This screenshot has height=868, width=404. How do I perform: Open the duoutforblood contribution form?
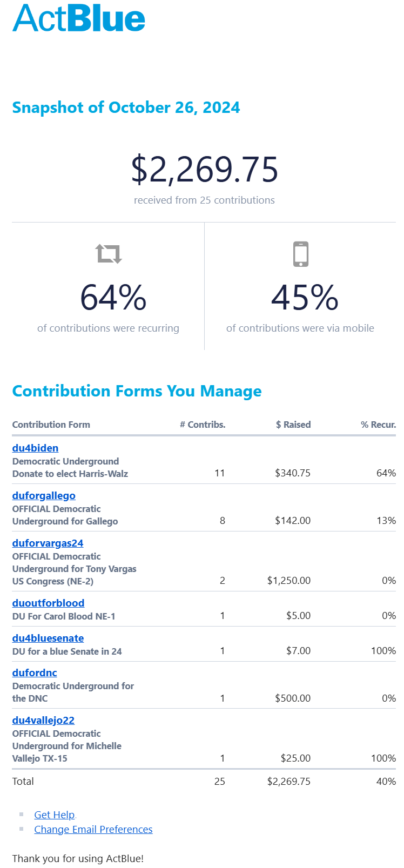point(48,603)
